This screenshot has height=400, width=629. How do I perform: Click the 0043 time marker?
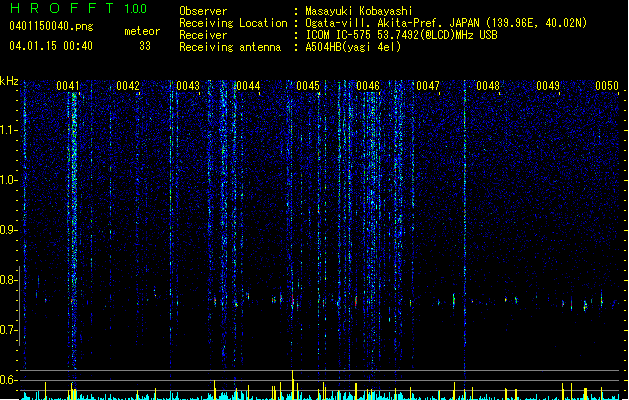(x=188, y=86)
